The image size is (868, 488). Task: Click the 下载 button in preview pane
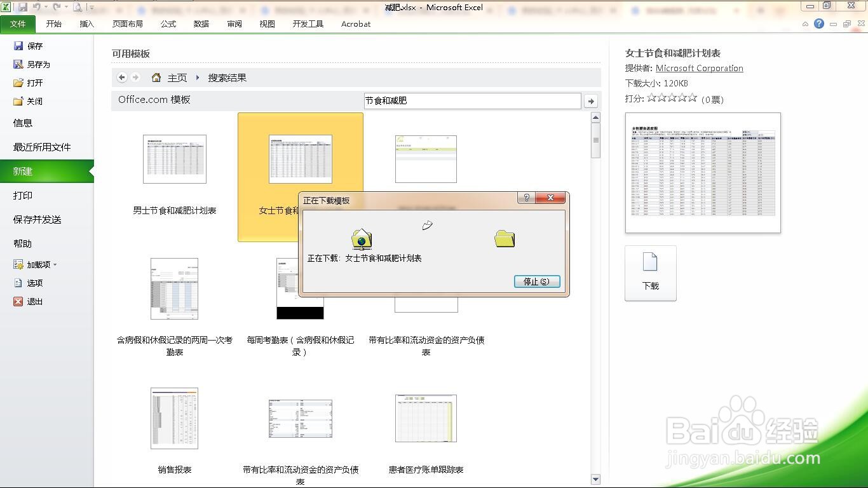(x=651, y=273)
